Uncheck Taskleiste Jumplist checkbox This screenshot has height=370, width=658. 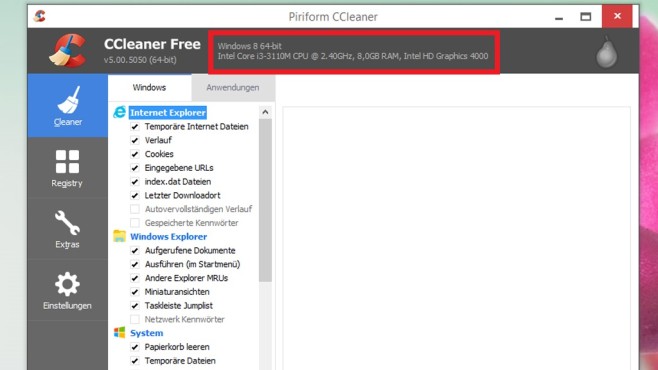(135, 306)
